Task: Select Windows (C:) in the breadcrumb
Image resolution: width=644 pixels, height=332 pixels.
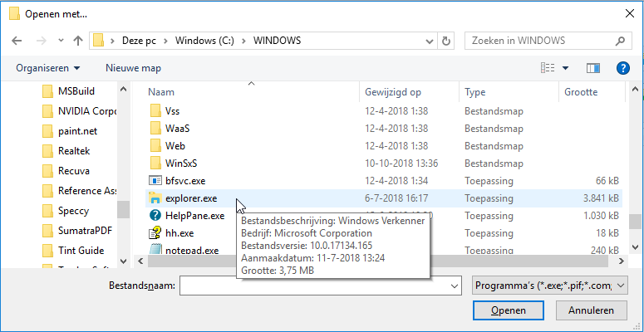Action: tap(204, 41)
